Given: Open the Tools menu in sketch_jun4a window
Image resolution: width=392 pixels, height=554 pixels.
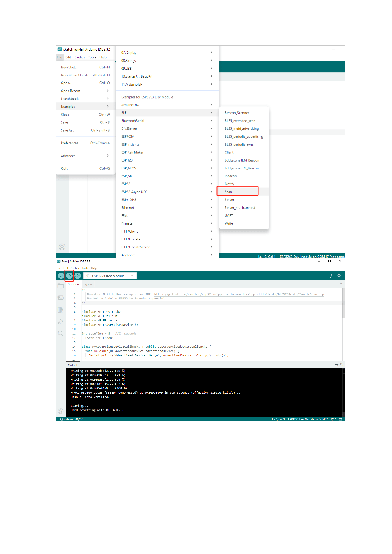Looking at the screenshot, I should click(92, 57).
